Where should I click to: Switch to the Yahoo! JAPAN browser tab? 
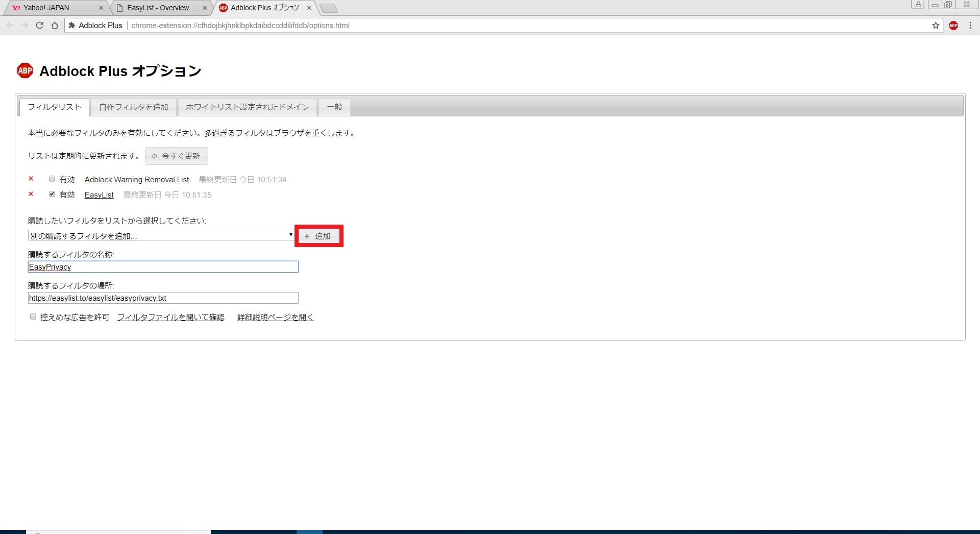56,8
